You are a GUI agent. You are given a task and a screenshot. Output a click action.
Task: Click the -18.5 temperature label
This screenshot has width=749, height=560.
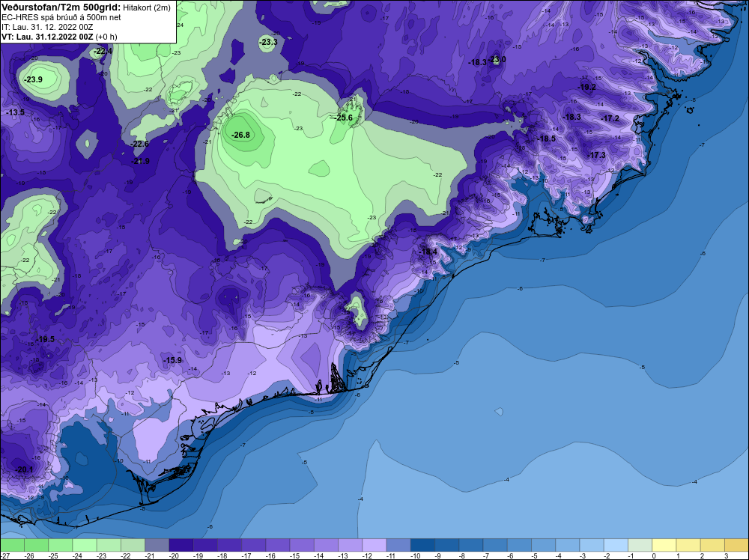547,139
